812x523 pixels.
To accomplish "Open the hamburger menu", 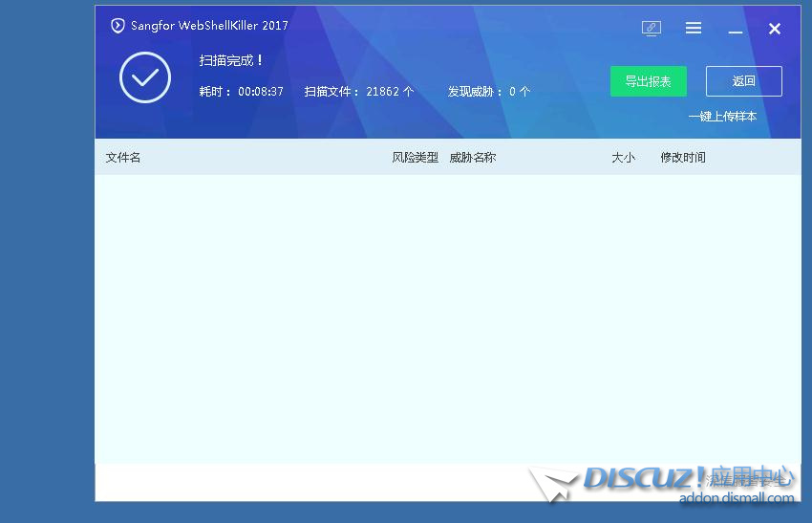I will coord(694,28).
